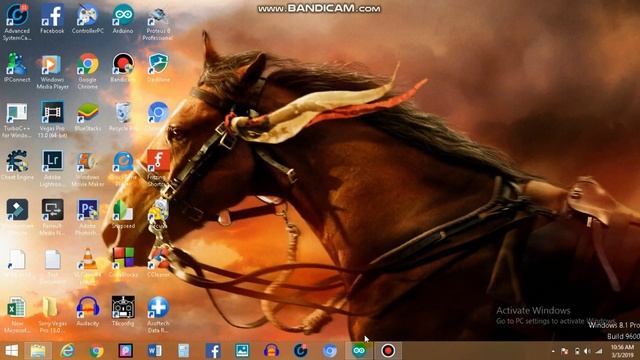
Task: Select the Adobe Photoshop desktop shortcut
Action: [x=87, y=217]
